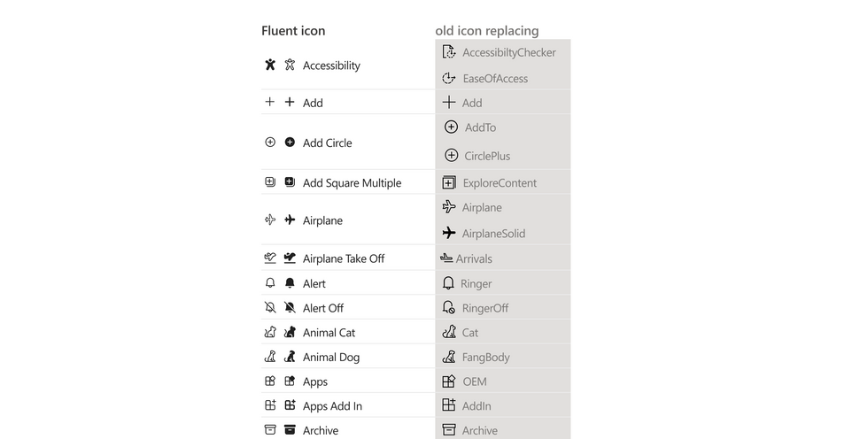Click the filled Accessibility Fluent icon

(270, 65)
